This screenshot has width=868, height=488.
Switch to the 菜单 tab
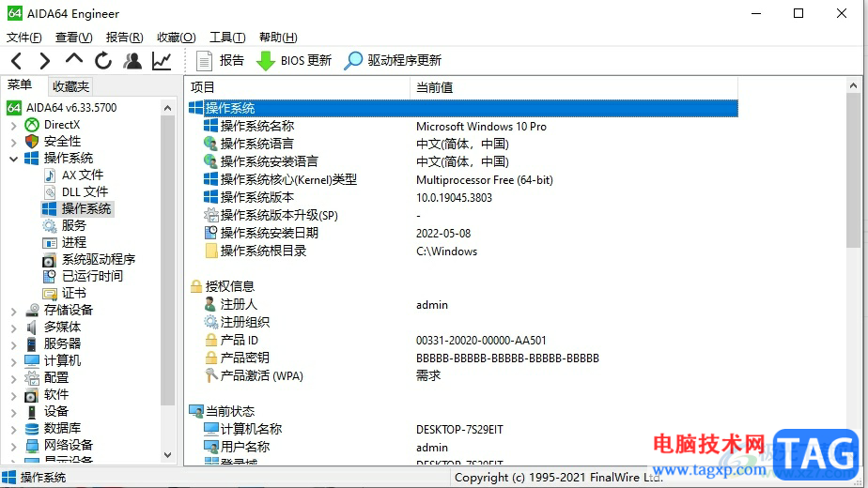point(20,85)
